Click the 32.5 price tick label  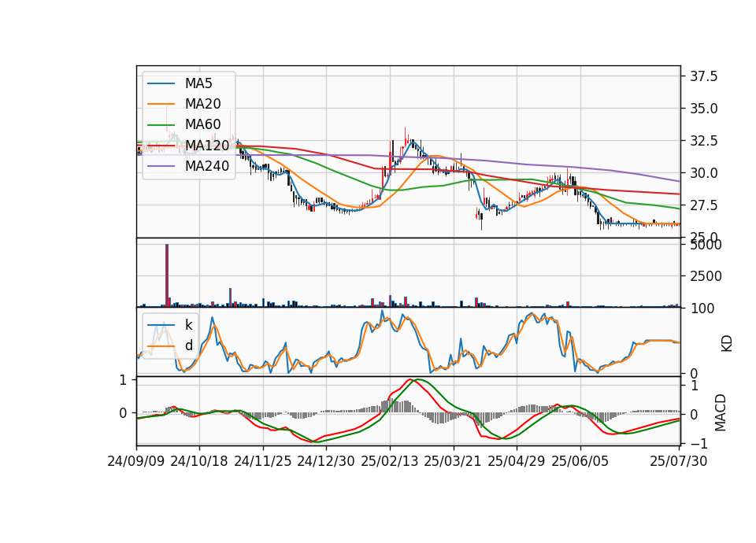point(703,141)
